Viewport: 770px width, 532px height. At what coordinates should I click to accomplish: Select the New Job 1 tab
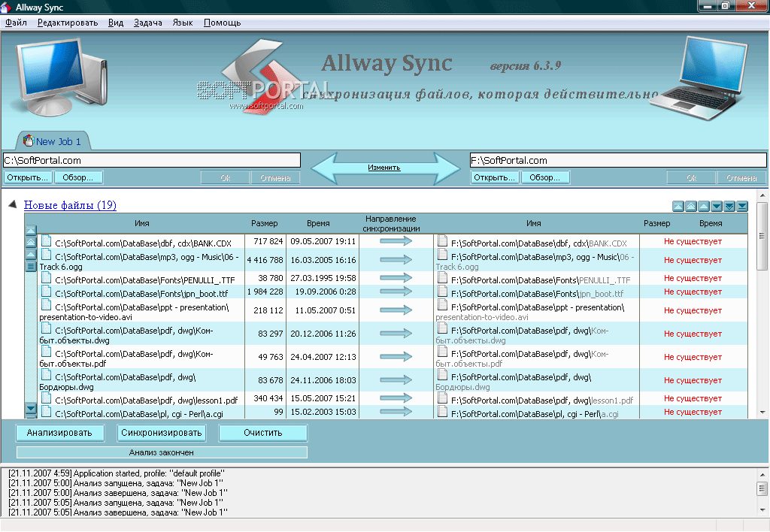click(53, 141)
